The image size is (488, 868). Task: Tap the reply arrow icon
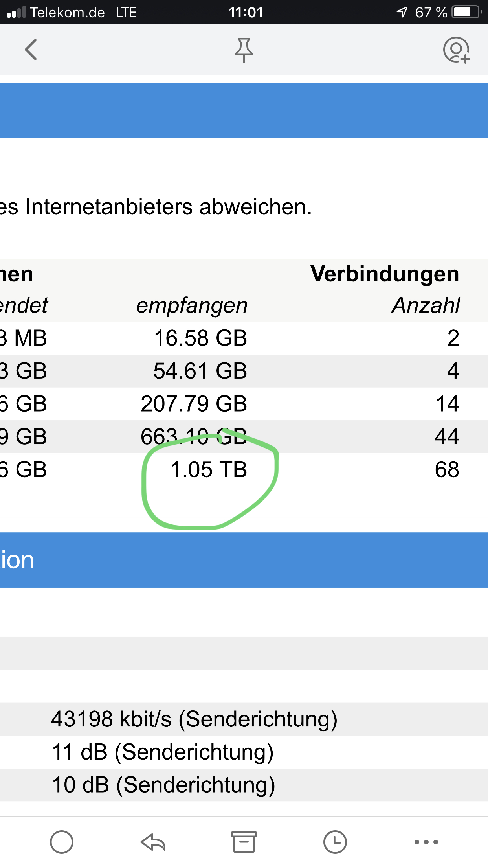[153, 842]
